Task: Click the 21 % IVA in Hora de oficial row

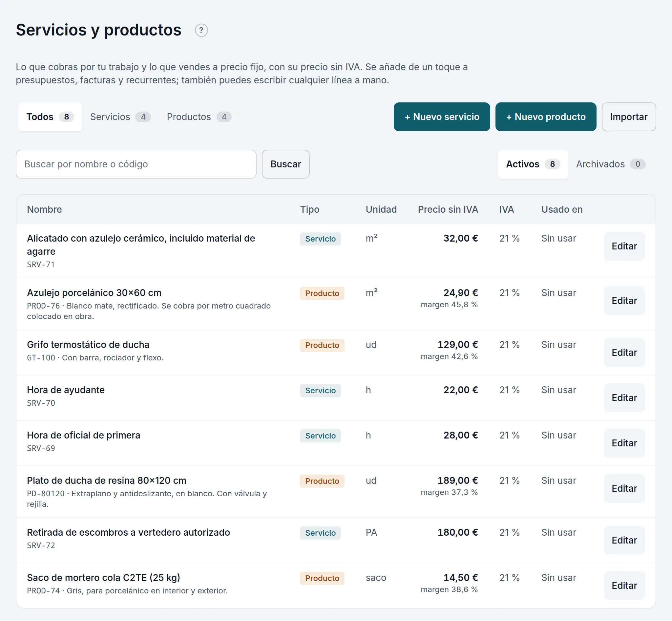Action: (x=509, y=435)
